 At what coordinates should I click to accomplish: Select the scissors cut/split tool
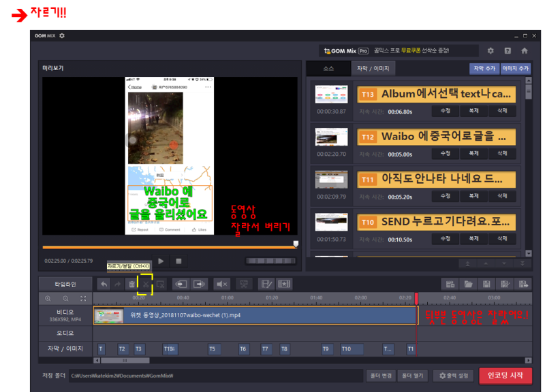click(x=146, y=284)
